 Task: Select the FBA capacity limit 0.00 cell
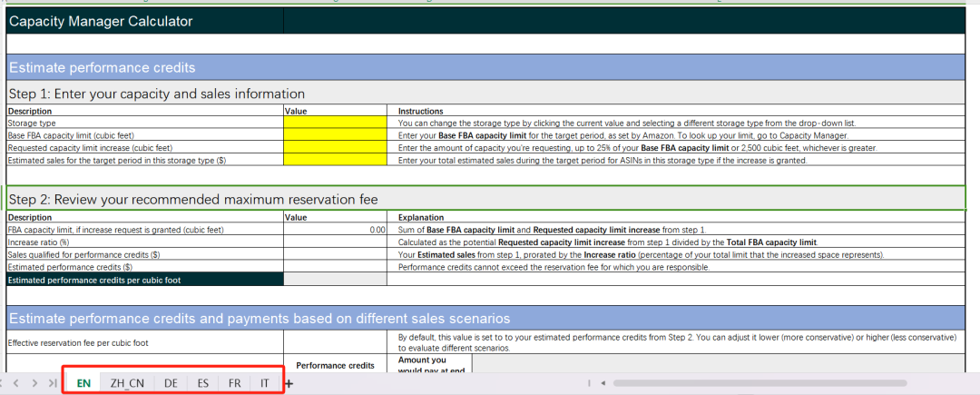click(335, 230)
